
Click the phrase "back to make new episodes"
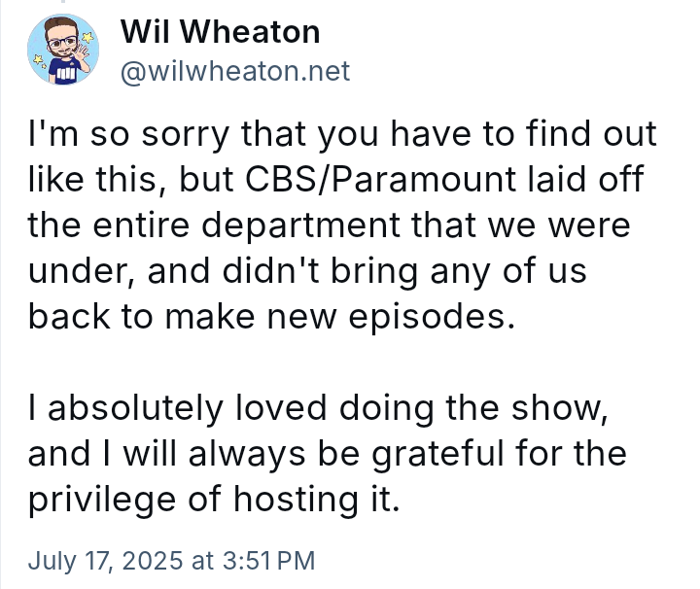268,316
